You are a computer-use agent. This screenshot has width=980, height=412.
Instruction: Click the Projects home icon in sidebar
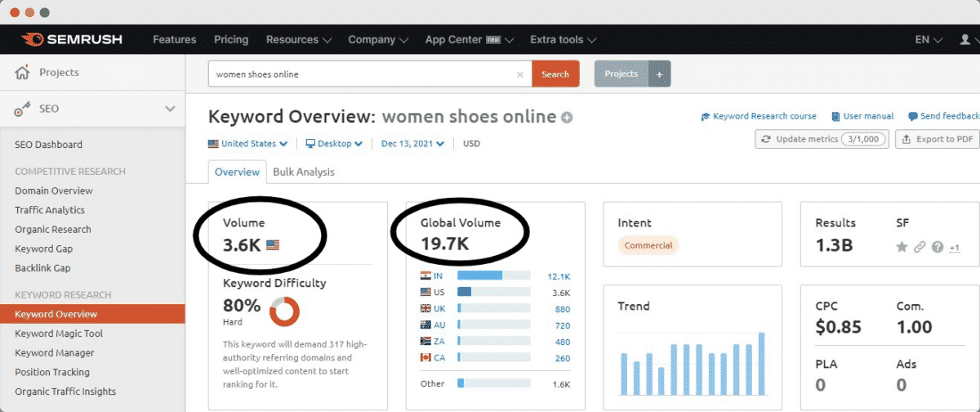pyautogui.click(x=22, y=73)
